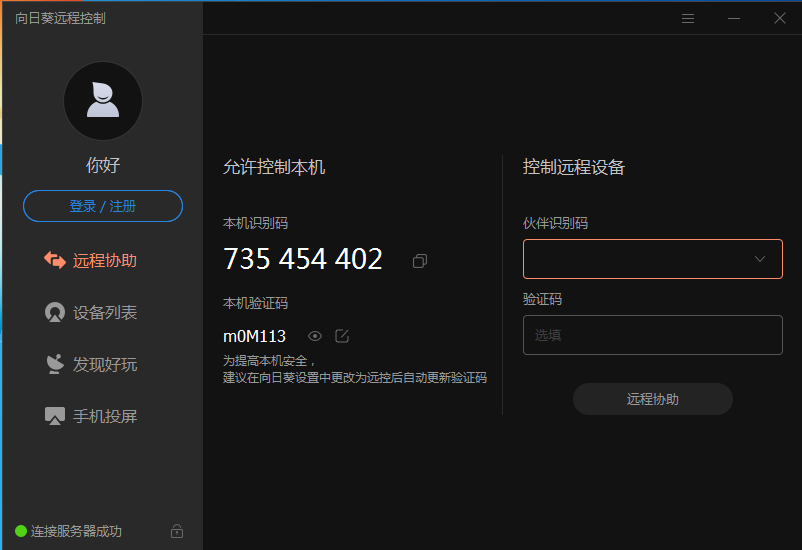
Task: Click the 登录 / 注册 button
Action: (x=103, y=206)
